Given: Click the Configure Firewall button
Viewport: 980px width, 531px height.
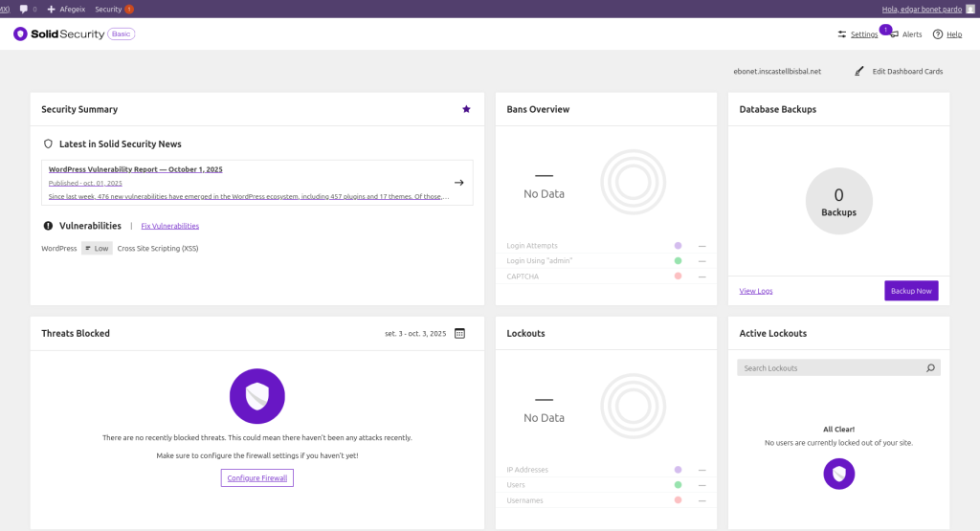Looking at the screenshot, I should click(x=257, y=477).
